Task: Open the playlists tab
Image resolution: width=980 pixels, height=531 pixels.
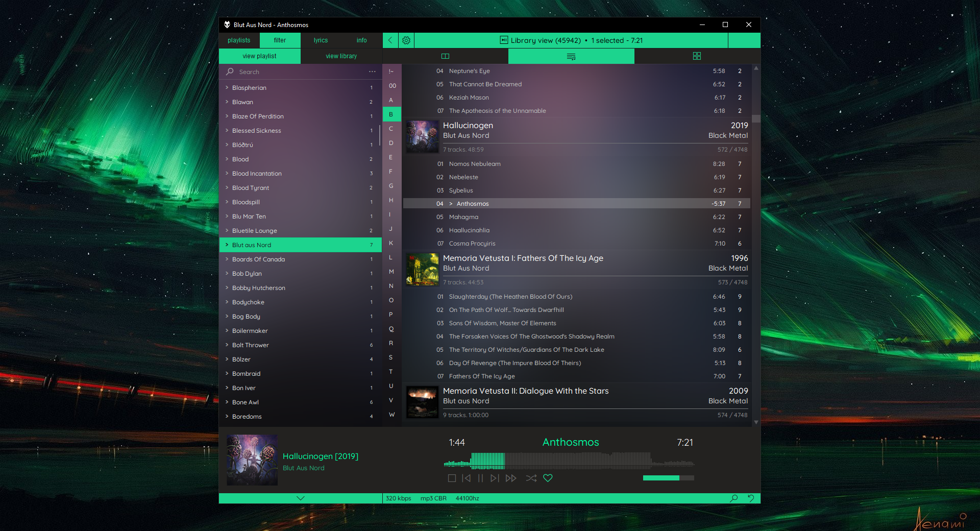Action: 239,40
